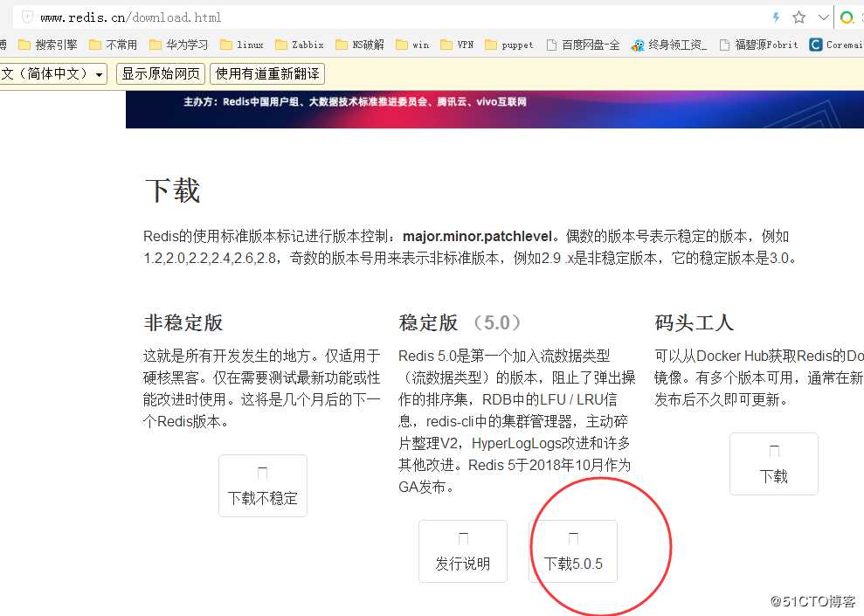Open the win bookmark folder

[412, 45]
